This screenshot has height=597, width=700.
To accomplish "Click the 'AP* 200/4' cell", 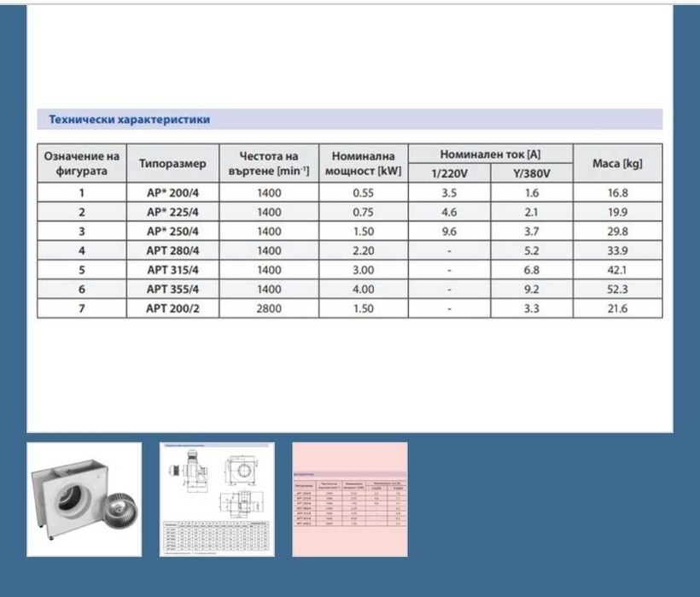I will tap(172, 192).
